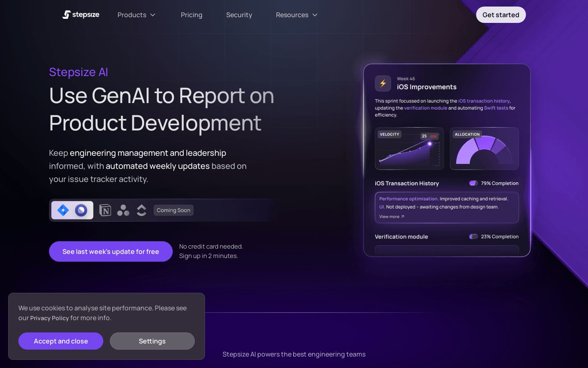The width and height of the screenshot is (588, 368).
Task: Click the Asana three-dots integration icon
Action: (123, 210)
